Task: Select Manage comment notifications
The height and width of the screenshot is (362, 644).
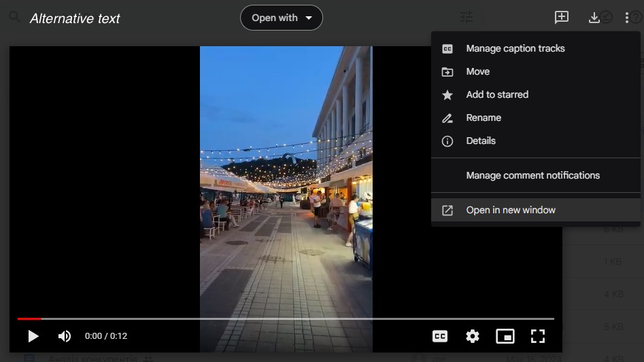Action: click(532, 175)
